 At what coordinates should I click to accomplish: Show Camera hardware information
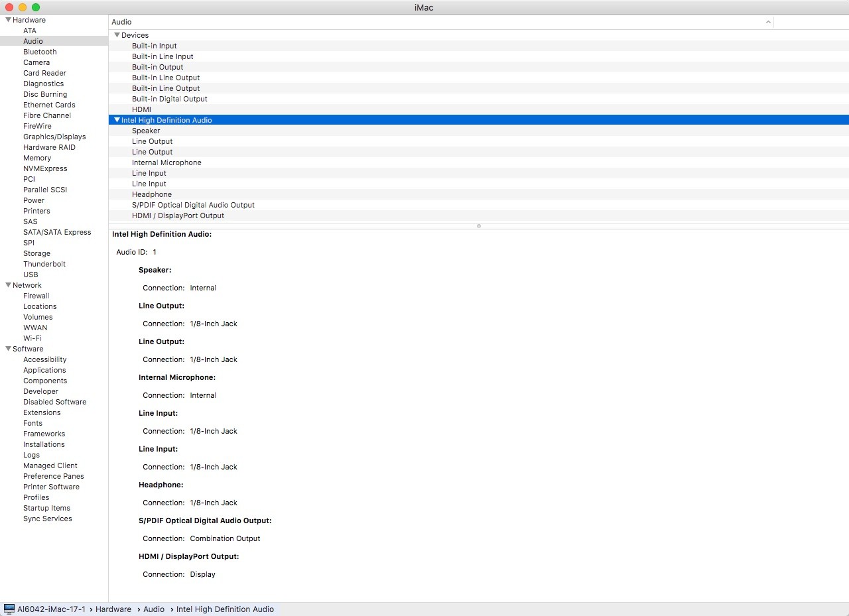(x=36, y=62)
